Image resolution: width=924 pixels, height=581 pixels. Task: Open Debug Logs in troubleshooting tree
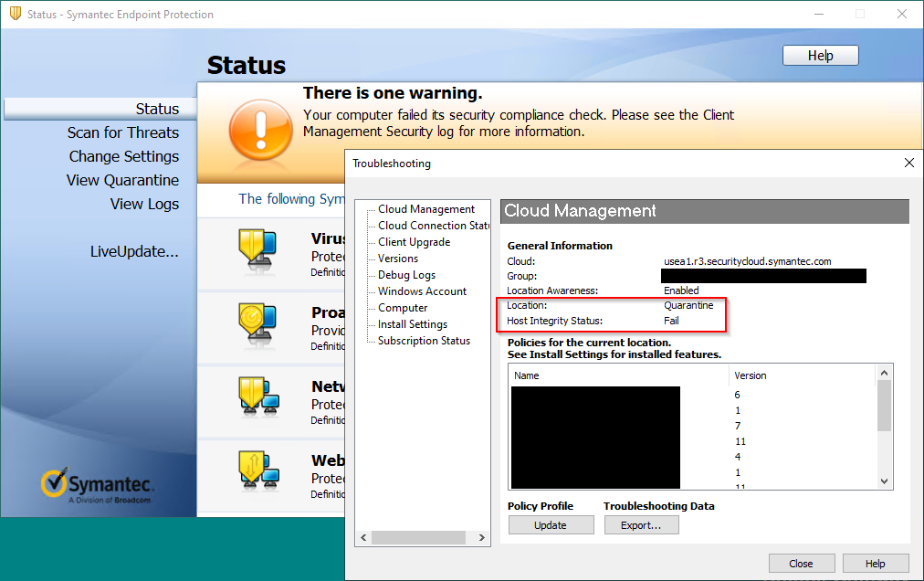(x=406, y=275)
